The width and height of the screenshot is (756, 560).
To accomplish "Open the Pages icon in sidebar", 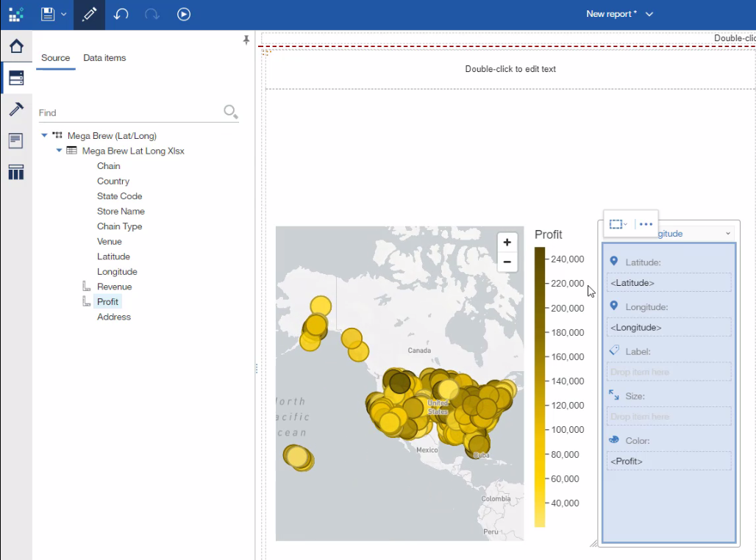I will click(16, 140).
